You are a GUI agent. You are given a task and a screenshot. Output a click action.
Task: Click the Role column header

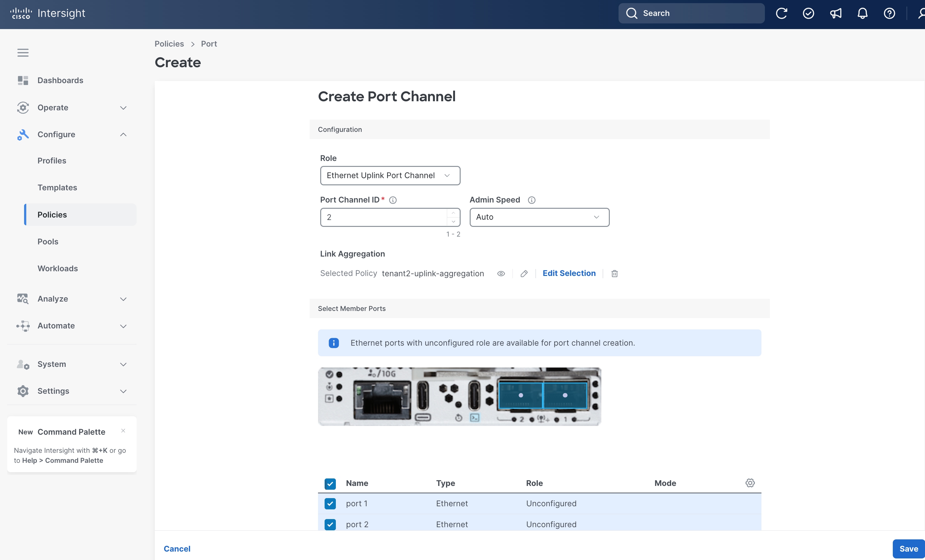tap(534, 483)
